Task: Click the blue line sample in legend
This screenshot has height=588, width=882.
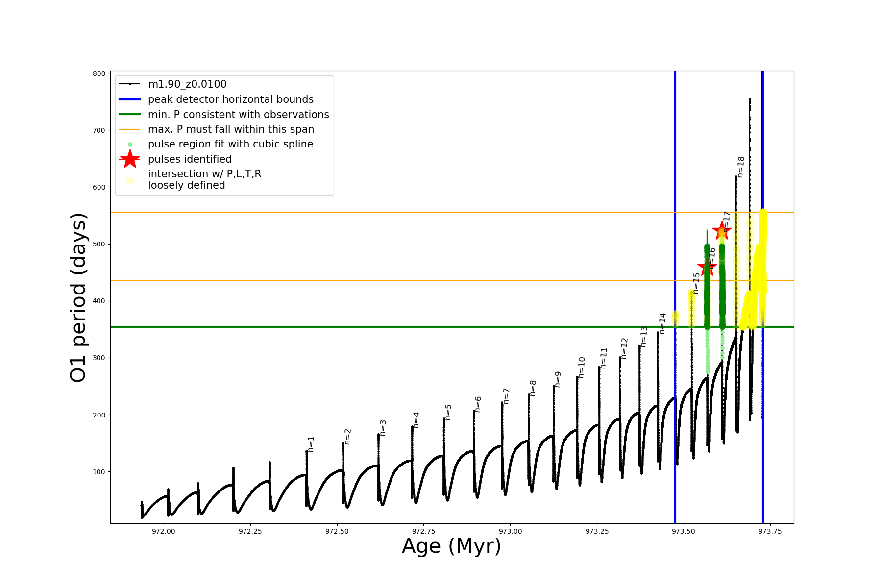Action: pyautogui.click(x=130, y=99)
